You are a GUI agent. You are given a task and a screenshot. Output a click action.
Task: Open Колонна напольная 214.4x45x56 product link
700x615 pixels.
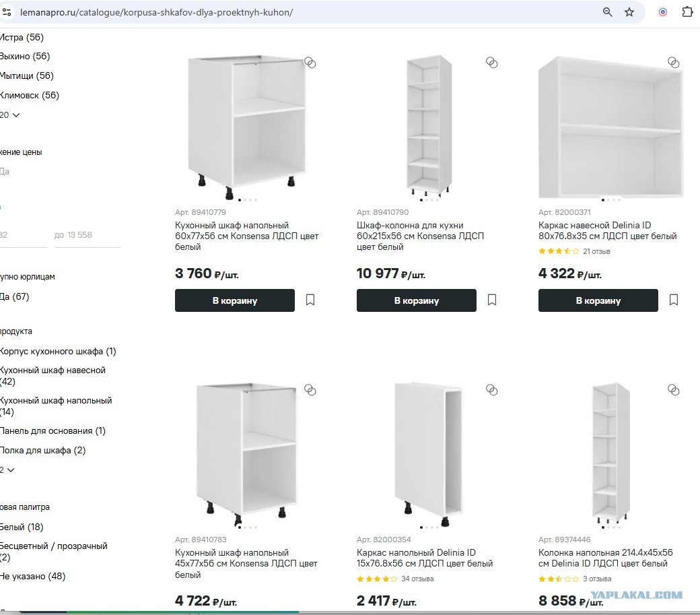[605, 558]
